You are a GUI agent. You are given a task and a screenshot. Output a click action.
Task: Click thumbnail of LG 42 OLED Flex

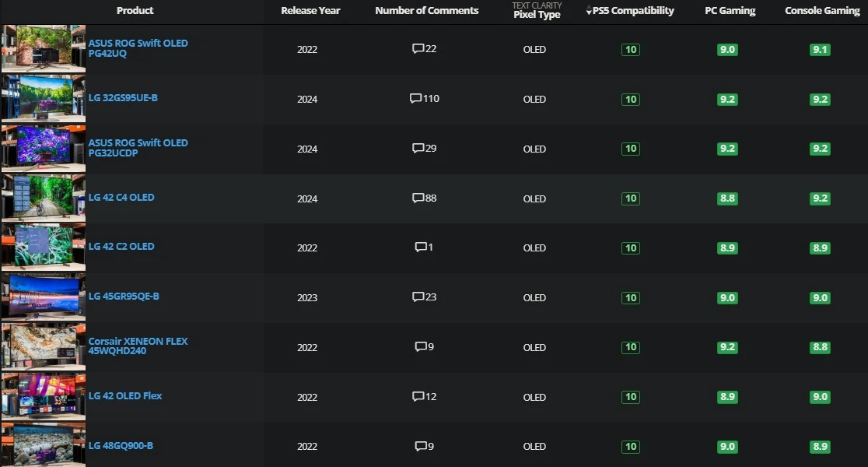44,396
